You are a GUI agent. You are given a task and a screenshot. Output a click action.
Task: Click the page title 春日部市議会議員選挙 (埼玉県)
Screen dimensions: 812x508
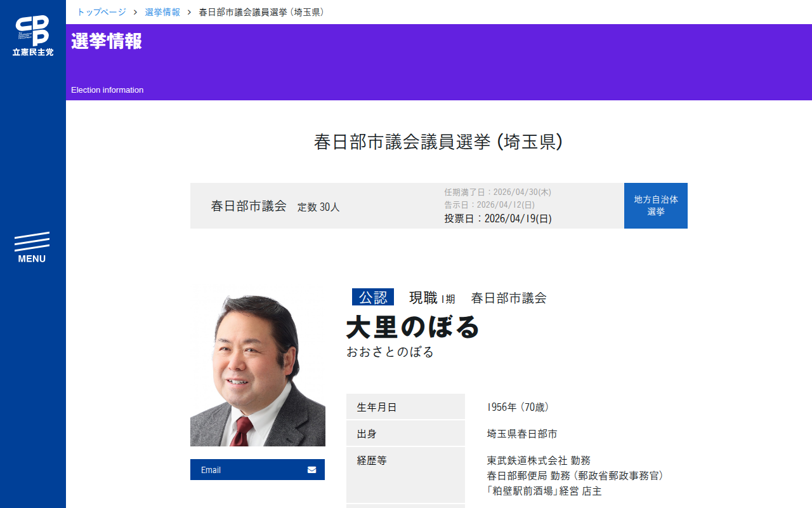[439, 142]
